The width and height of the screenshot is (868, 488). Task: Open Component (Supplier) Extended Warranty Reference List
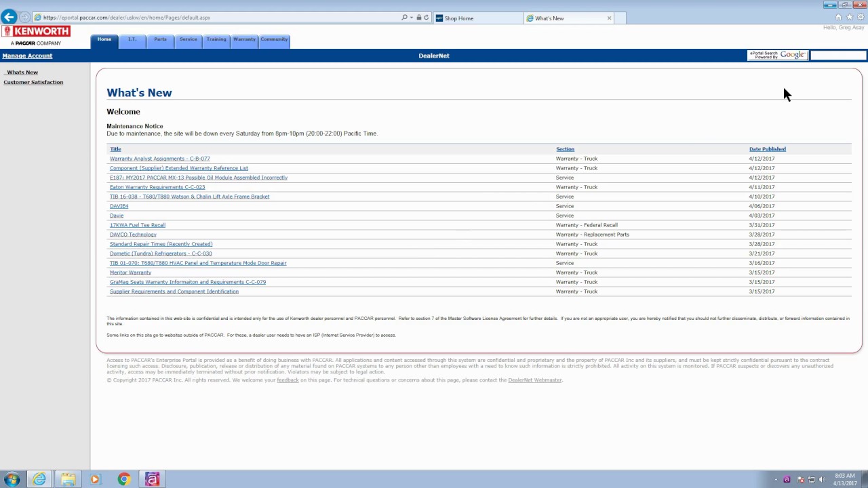tap(179, 168)
